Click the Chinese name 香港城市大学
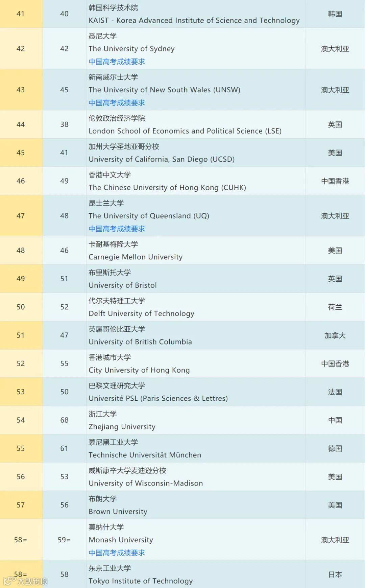Image resolution: width=365 pixels, height=588 pixels. (x=109, y=357)
